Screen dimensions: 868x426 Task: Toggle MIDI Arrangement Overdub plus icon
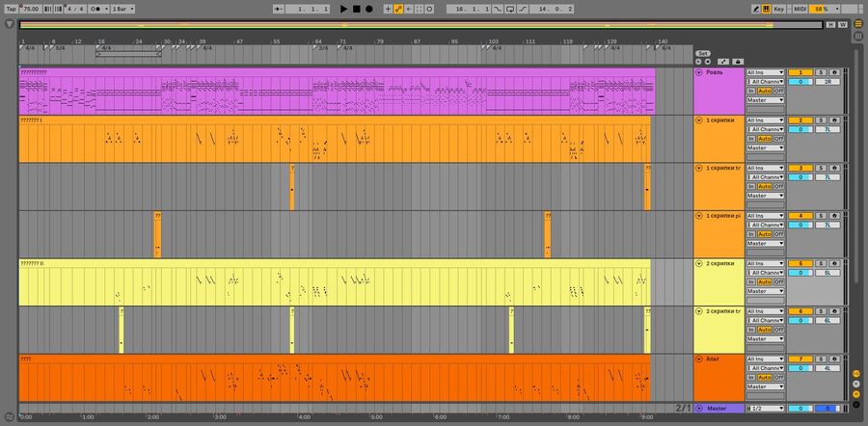388,9
